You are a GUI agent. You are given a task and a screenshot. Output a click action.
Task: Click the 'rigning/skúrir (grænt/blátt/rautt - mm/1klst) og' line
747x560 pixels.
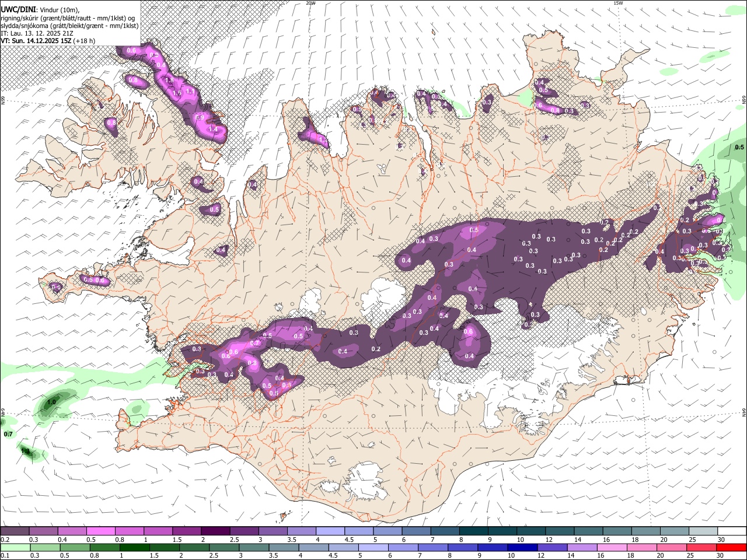tap(68, 17)
